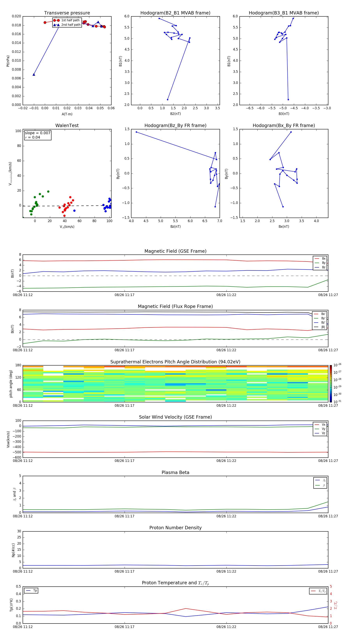Click the Plasma Beta title

[x=175, y=473]
